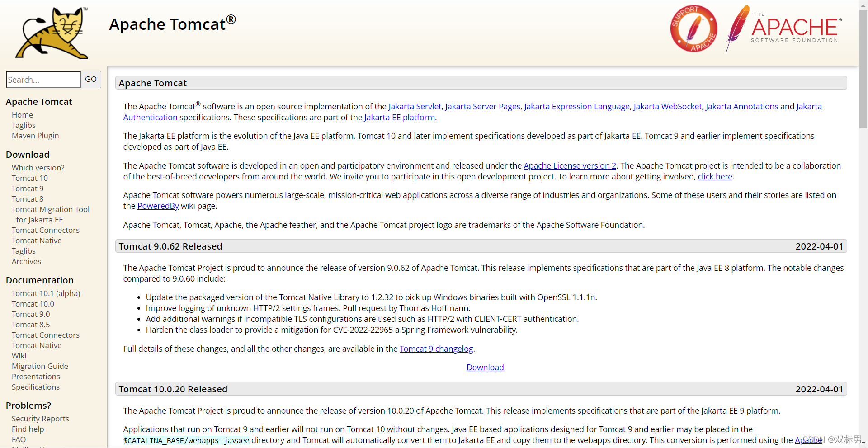The width and height of the screenshot is (868, 448).
Task: Open Tomcat 8.5 documentation
Action: click(31, 325)
